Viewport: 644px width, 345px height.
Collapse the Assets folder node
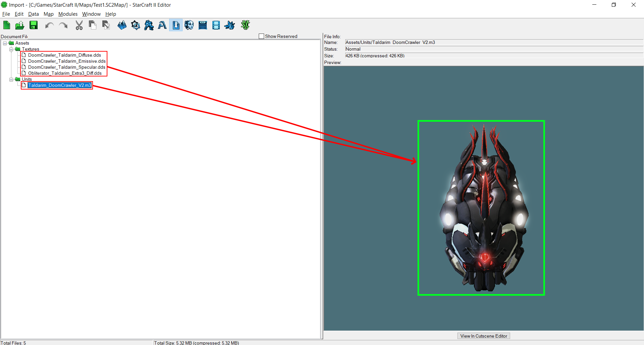coord(5,43)
